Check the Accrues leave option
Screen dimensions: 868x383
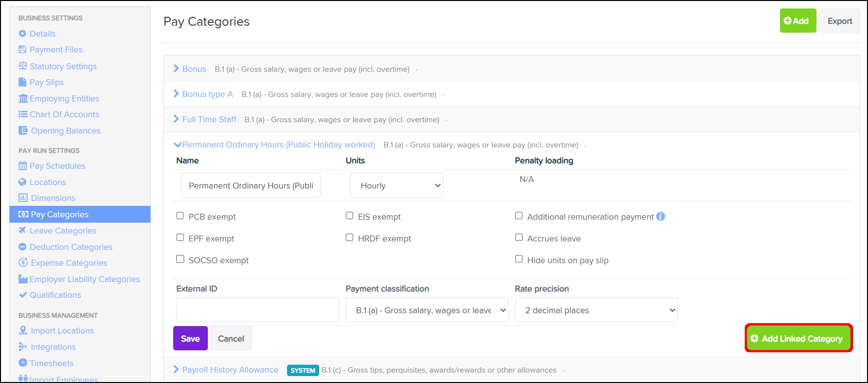click(519, 238)
